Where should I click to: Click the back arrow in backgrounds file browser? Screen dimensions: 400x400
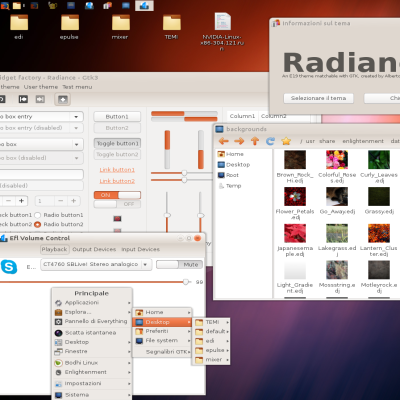click(224, 141)
